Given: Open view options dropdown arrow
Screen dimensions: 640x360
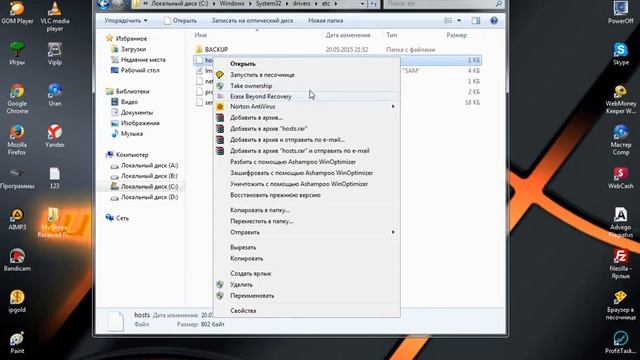Looking at the screenshot, I should pyautogui.click(x=459, y=20).
